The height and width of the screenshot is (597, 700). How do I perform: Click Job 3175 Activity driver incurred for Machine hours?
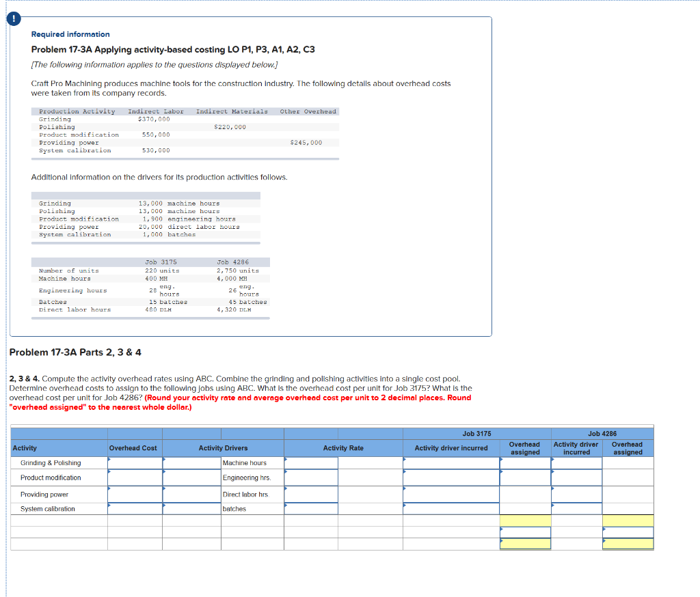(451, 462)
